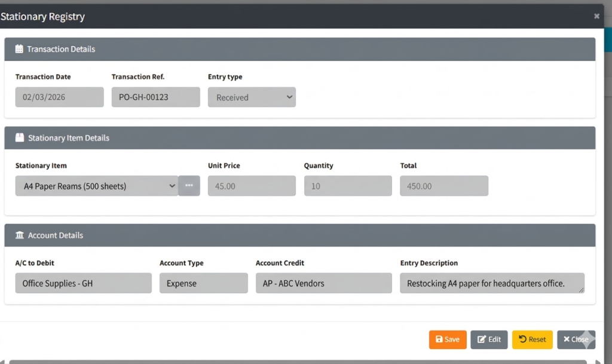
Task: Click the calendar icon in Transaction Details header
Action: tap(19, 50)
